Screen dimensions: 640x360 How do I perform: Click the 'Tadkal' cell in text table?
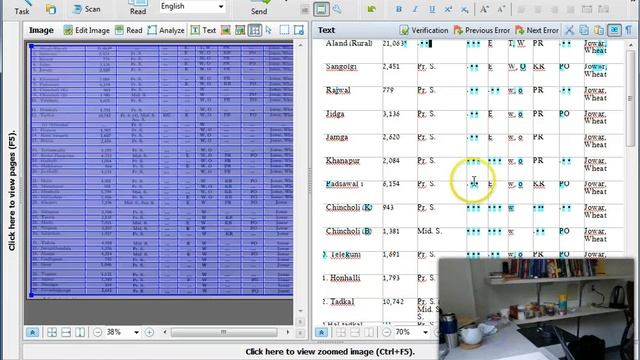[342, 302]
